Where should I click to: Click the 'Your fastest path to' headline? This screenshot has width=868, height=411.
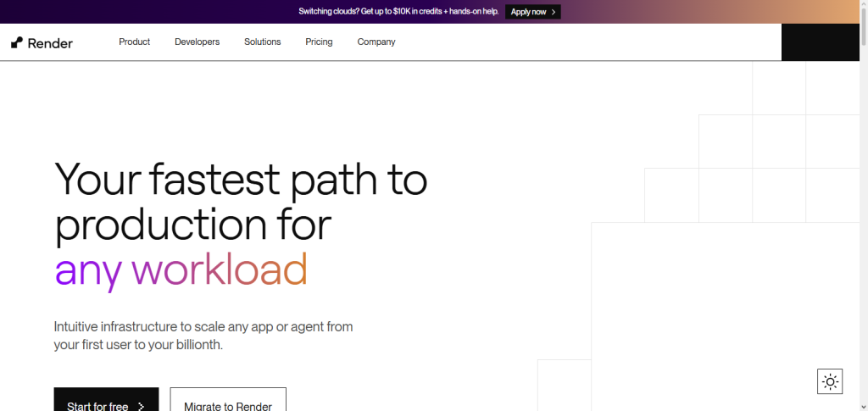click(241, 178)
